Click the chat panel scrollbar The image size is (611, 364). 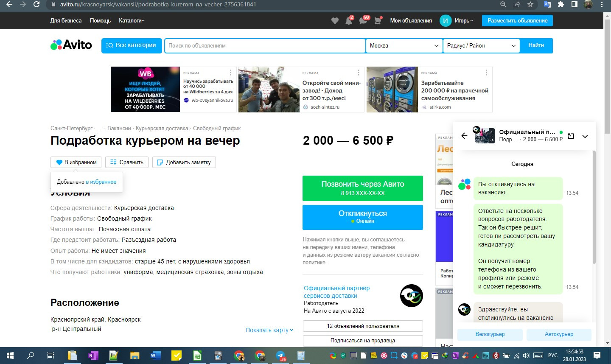[594, 206]
